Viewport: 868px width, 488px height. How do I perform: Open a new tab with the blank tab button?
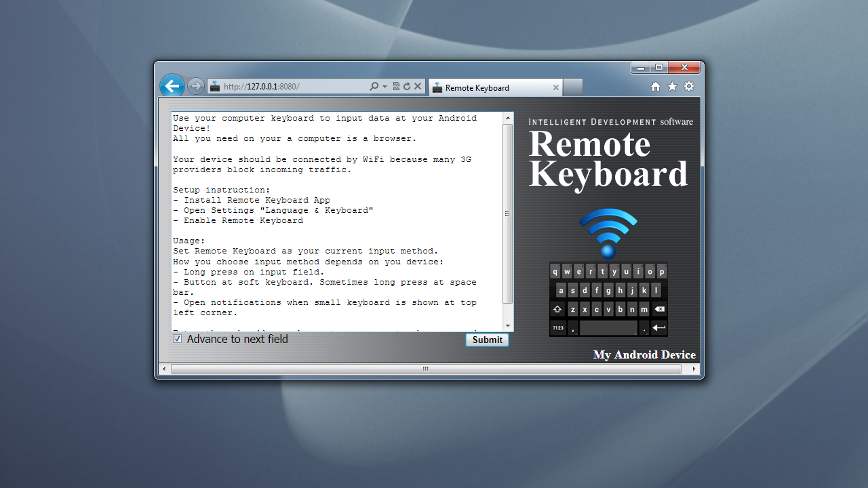coord(573,87)
